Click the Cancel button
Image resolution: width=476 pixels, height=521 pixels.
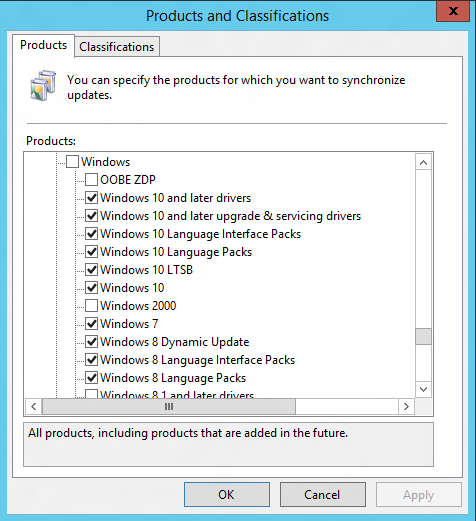click(322, 494)
